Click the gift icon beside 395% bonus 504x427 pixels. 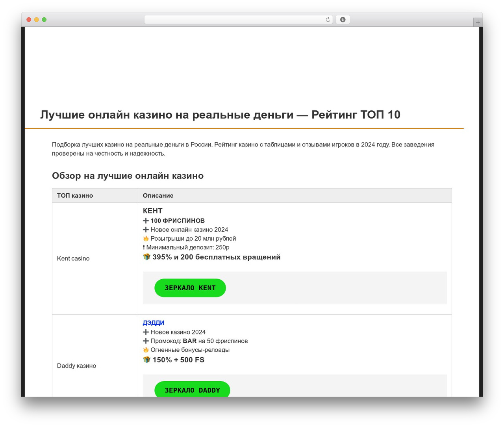click(x=146, y=257)
